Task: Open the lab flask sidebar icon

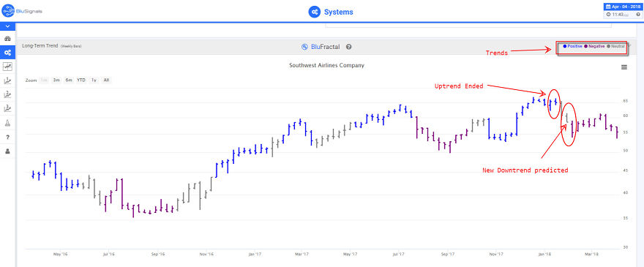Action: pos(7,123)
